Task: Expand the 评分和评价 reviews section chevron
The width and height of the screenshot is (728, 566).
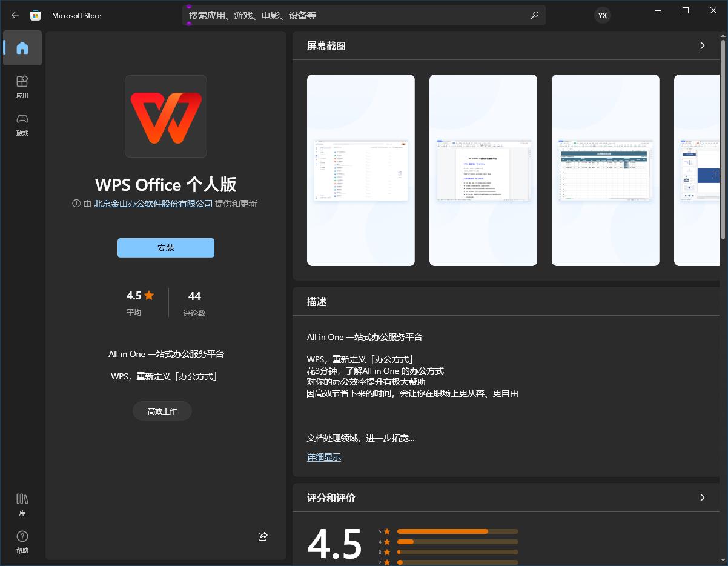Action: click(x=702, y=498)
